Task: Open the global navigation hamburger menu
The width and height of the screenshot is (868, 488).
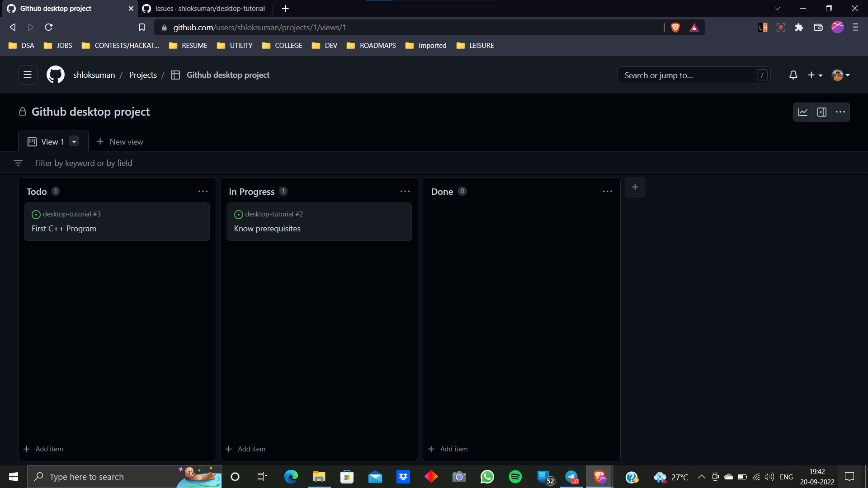Action: point(27,75)
